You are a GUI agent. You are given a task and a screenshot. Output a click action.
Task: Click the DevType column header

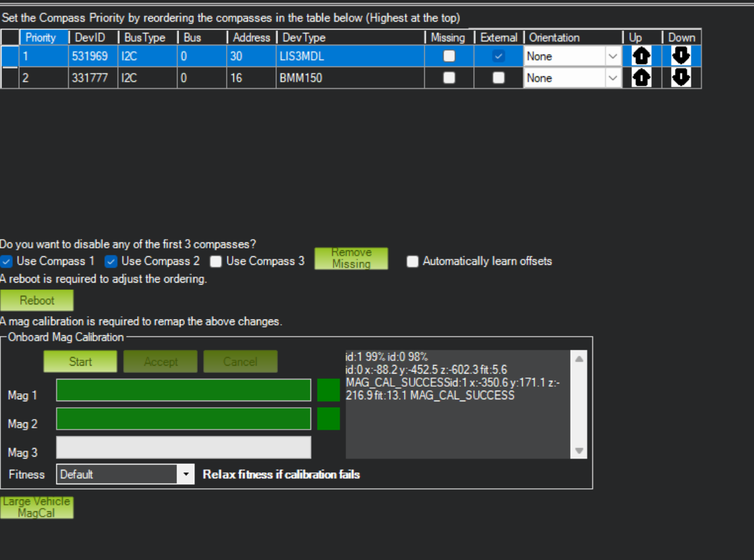click(x=304, y=38)
